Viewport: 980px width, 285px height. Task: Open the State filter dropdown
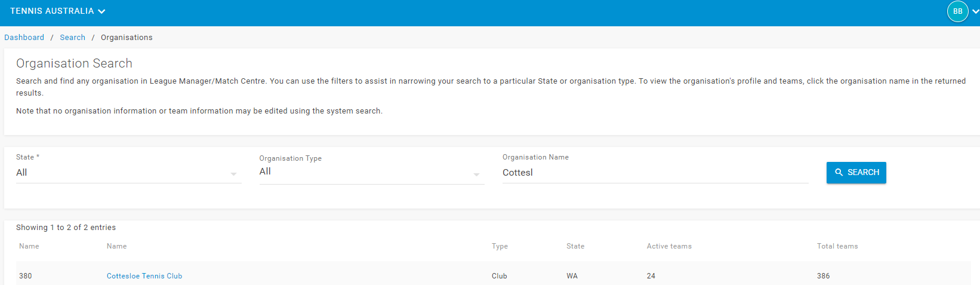[128, 173]
